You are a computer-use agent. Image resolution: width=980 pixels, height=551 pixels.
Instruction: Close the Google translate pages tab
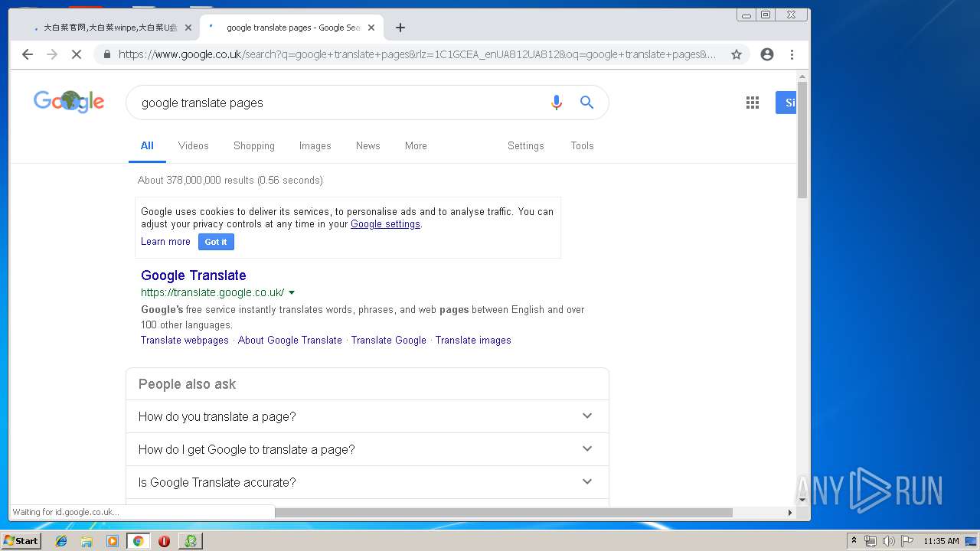tap(371, 28)
